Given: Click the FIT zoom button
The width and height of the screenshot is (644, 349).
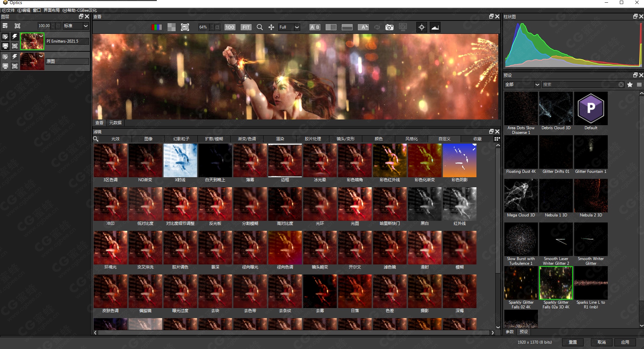Looking at the screenshot, I should [x=246, y=27].
